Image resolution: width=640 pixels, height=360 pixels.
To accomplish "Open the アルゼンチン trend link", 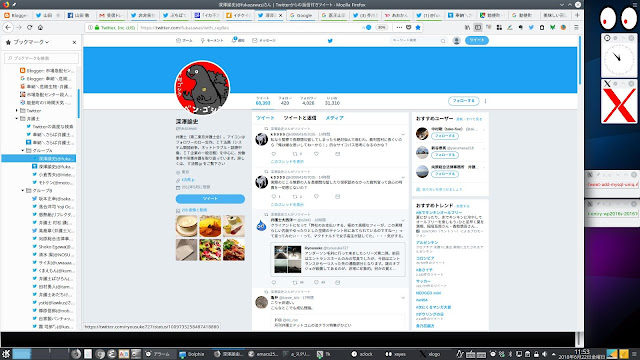I will click(x=427, y=242).
